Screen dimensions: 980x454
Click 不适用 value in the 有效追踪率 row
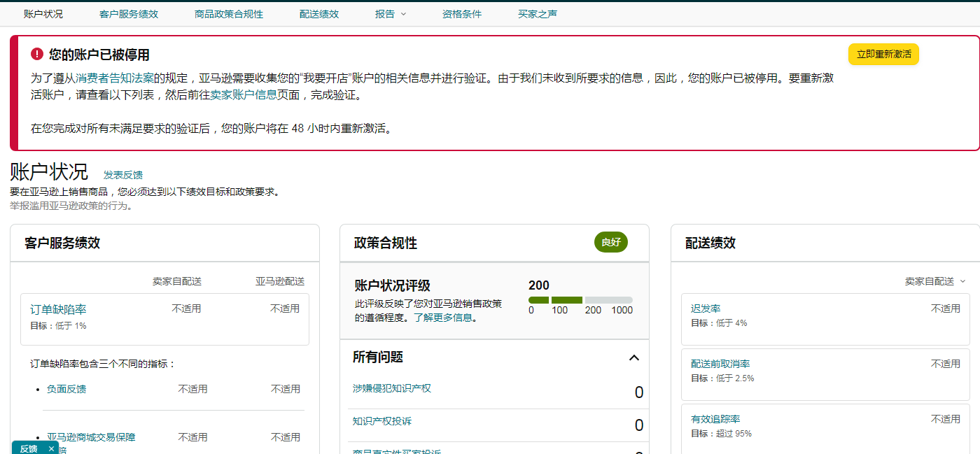point(946,419)
